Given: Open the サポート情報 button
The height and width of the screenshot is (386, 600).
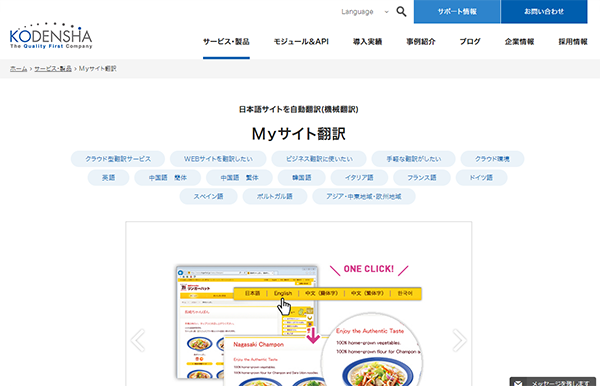Looking at the screenshot, I should [x=457, y=11].
